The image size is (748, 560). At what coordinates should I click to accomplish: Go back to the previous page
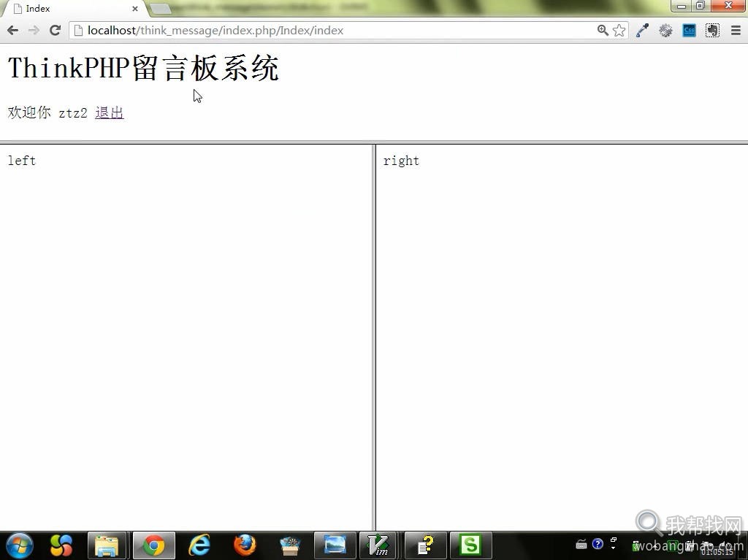[x=13, y=31]
